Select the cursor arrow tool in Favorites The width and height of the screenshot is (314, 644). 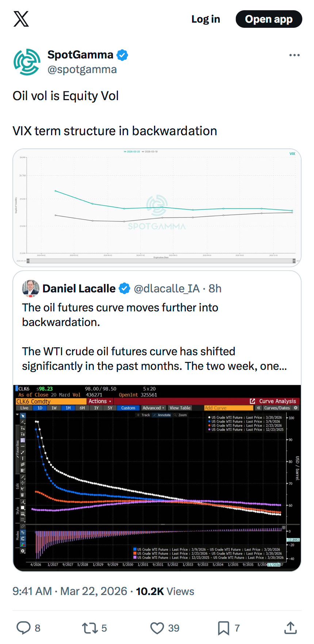(x=22, y=416)
